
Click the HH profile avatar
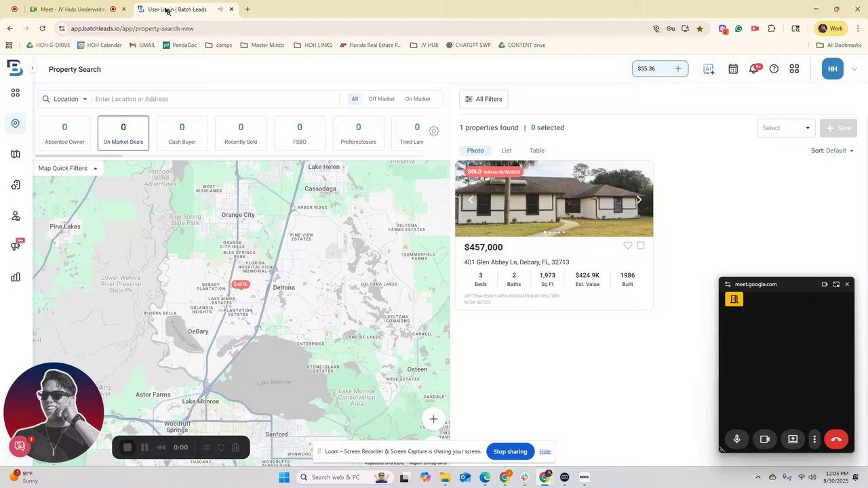coord(832,68)
